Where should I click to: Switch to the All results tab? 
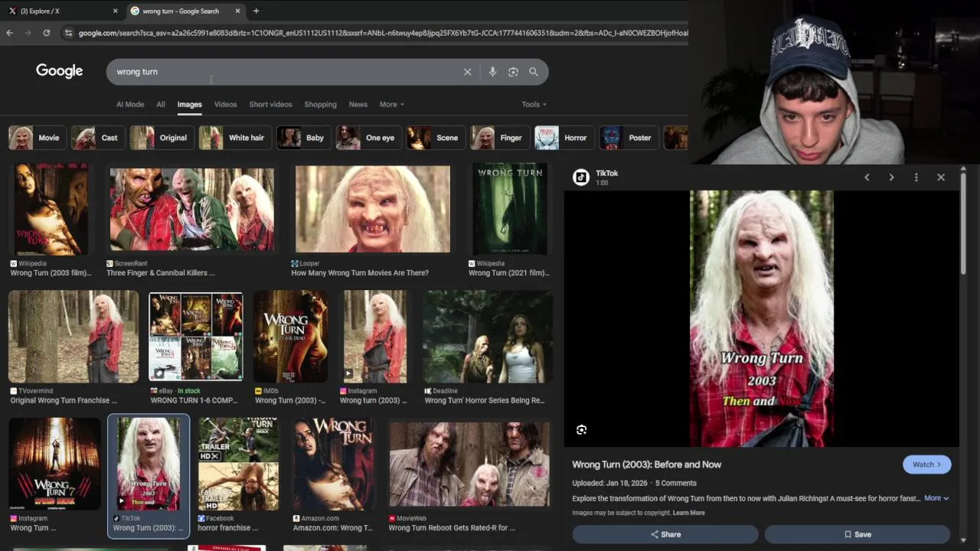point(161,104)
